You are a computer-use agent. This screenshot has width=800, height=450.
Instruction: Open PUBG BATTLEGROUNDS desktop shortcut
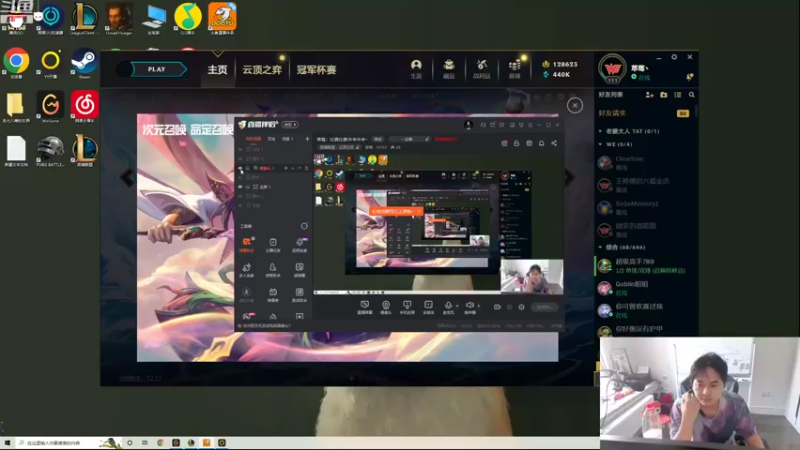coord(50,151)
